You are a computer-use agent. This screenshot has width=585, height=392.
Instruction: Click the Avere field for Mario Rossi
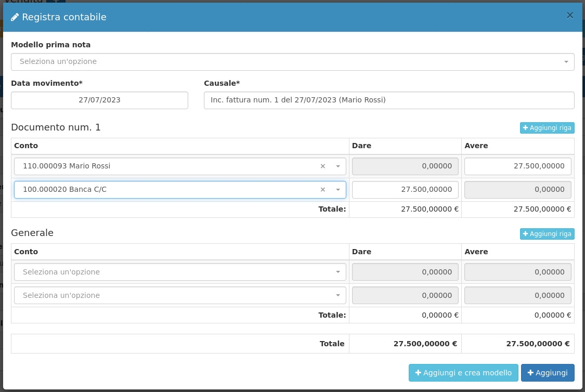pos(517,166)
